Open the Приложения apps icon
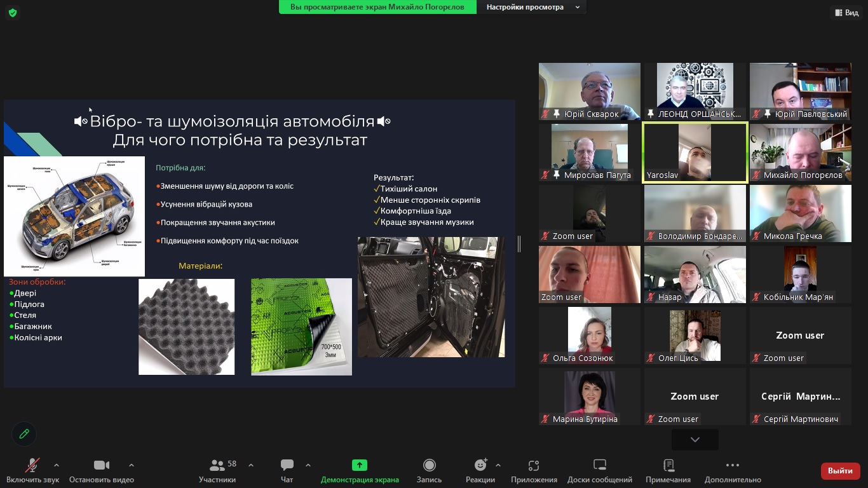The width and height of the screenshot is (868, 488). pos(534,466)
